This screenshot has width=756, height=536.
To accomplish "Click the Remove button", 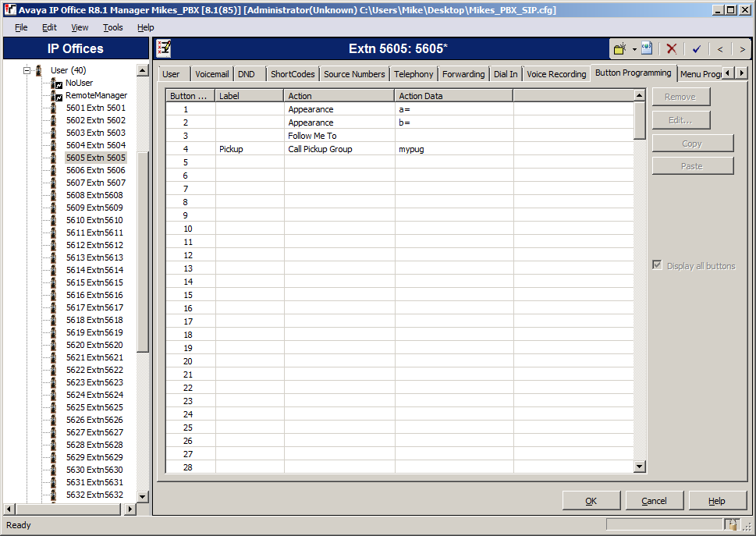I will point(680,97).
